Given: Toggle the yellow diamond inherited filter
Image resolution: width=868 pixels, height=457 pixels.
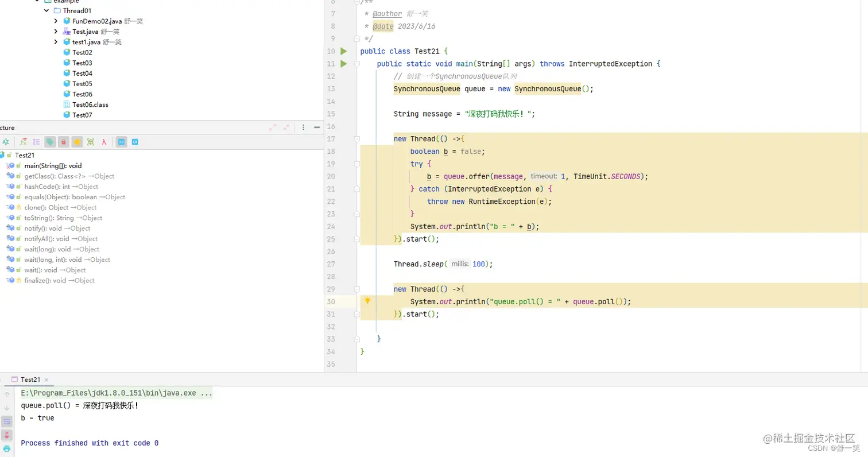Looking at the screenshot, I should (x=77, y=142).
